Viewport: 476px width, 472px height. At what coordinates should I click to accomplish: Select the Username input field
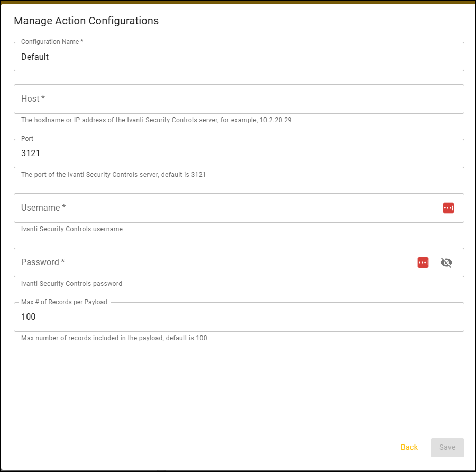pyautogui.click(x=239, y=208)
